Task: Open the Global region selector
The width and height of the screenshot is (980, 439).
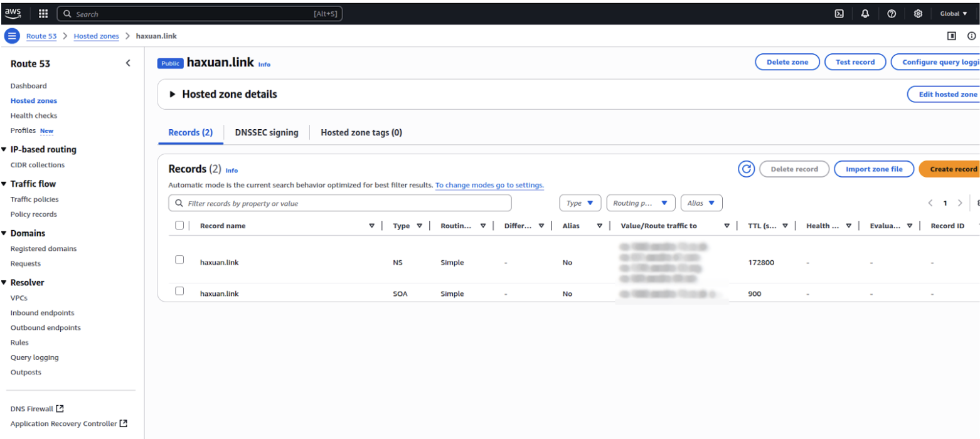Action: 954,13
